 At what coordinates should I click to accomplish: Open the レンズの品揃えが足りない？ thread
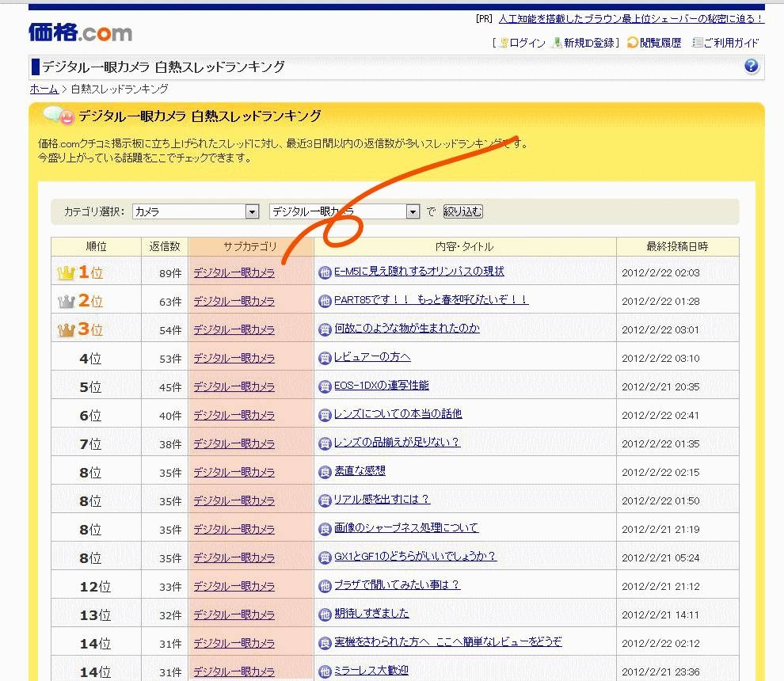[x=397, y=443]
